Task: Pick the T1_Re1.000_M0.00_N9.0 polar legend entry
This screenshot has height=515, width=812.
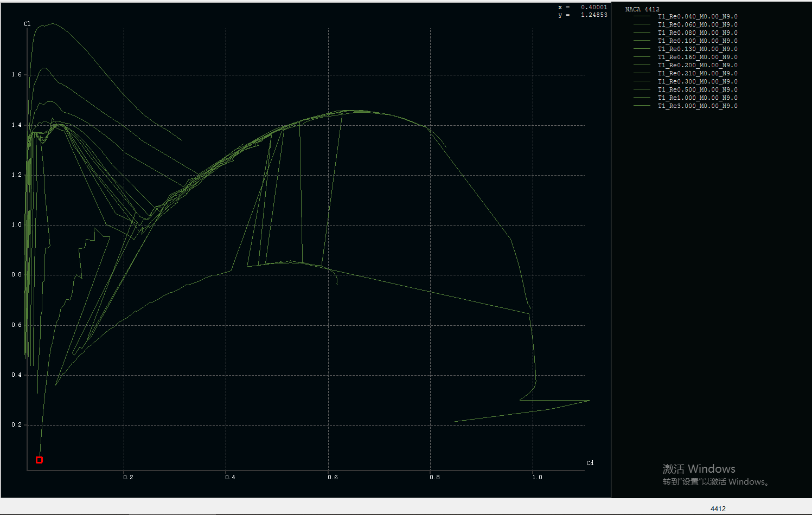Action: point(698,98)
